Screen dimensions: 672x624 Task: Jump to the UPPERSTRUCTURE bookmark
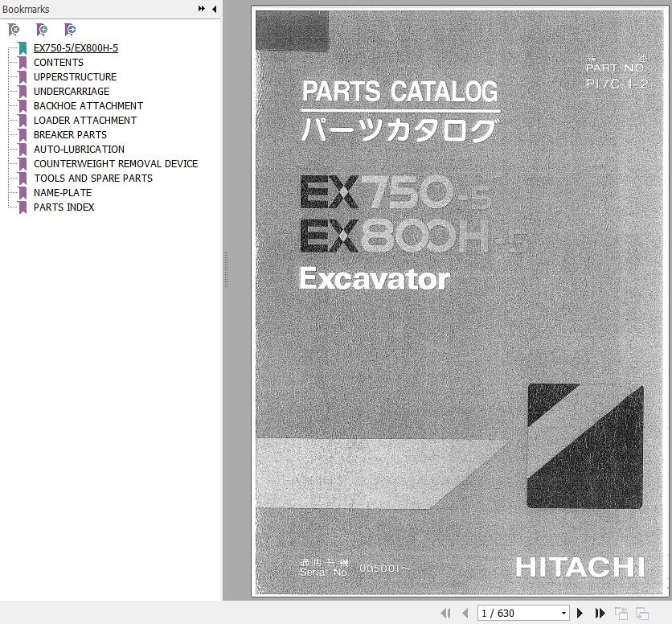pyautogui.click(x=75, y=77)
